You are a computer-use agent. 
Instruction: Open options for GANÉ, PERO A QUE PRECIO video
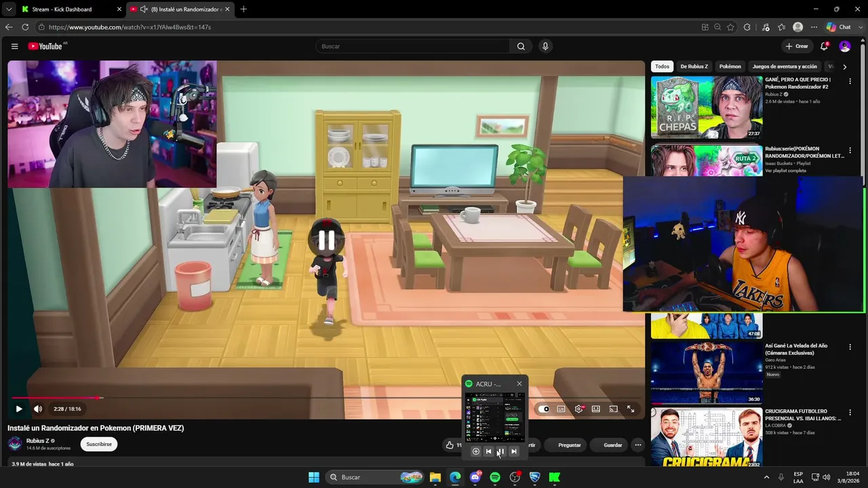tap(850, 81)
